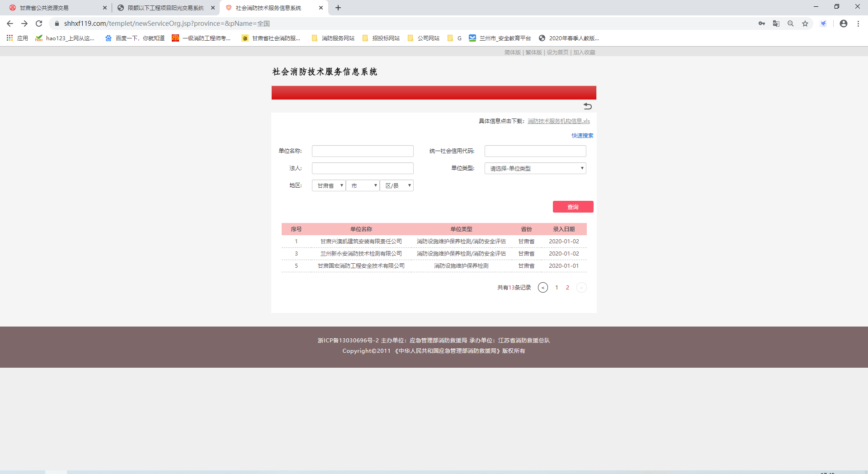Open 公司网站 bookmark folder

424,38
